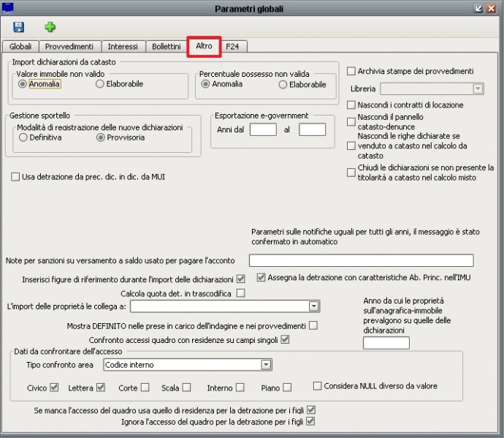Click the Note per sanzioni text field
Image resolution: width=504 pixels, height=438 pixels.
pos(361,261)
